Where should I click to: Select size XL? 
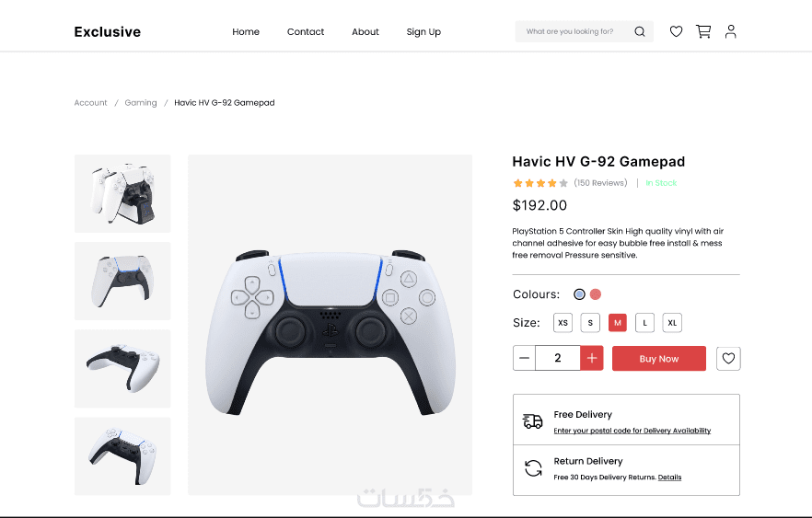(672, 322)
